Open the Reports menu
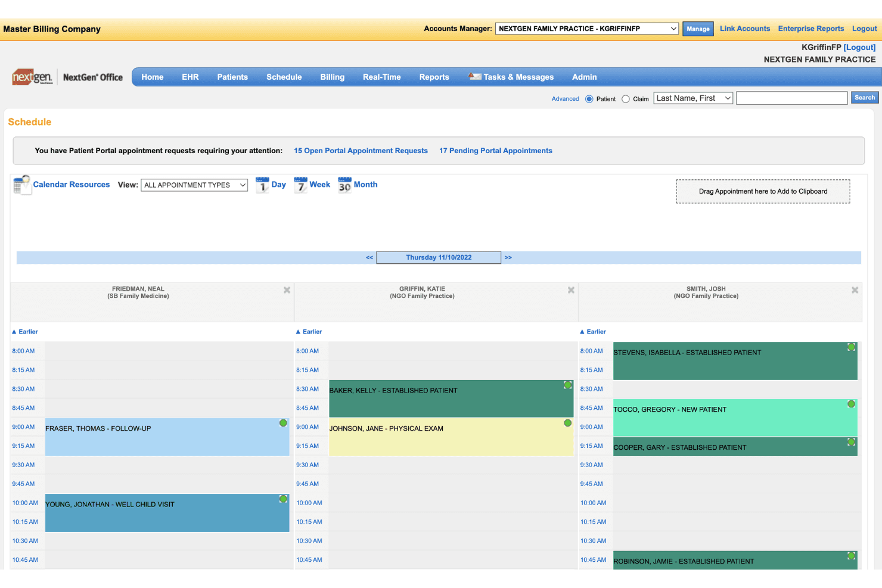Screen dimensions: 882x588 (434, 77)
